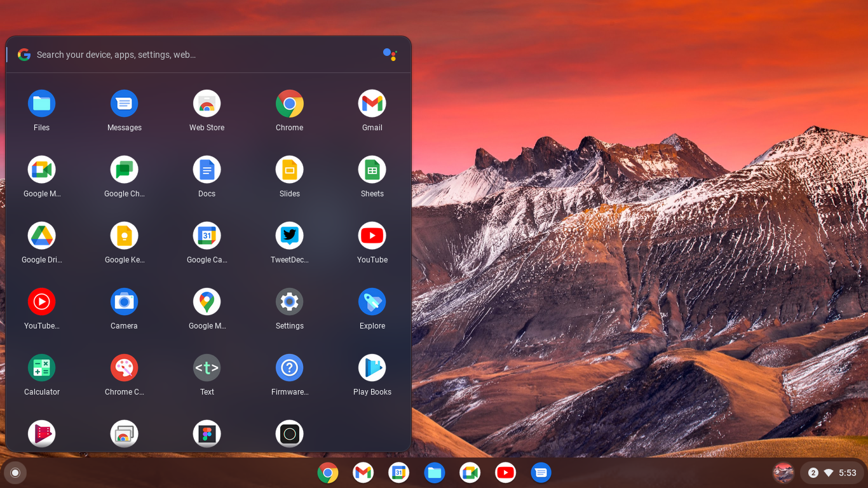Launch the Web Store

(x=207, y=103)
